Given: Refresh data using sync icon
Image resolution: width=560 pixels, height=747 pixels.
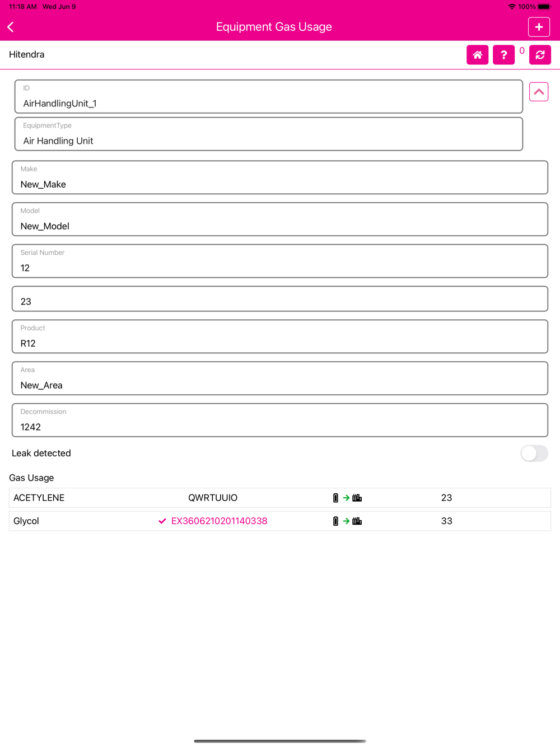Looking at the screenshot, I should pos(540,55).
